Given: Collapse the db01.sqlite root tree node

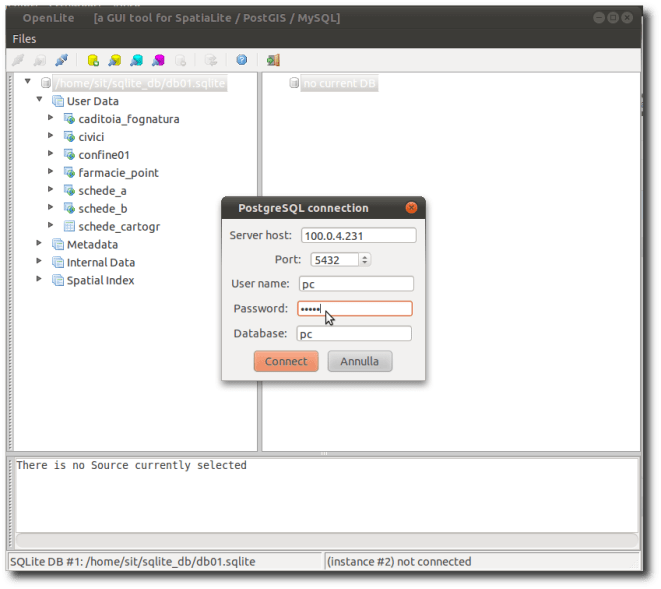Looking at the screenshot, I should pyautogui.click(x=28, y=81).
